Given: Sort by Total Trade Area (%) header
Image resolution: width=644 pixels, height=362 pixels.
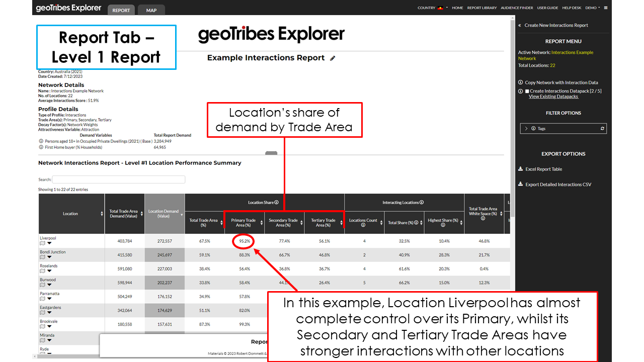Looking at the screenshot, I should tap(204, 223).
